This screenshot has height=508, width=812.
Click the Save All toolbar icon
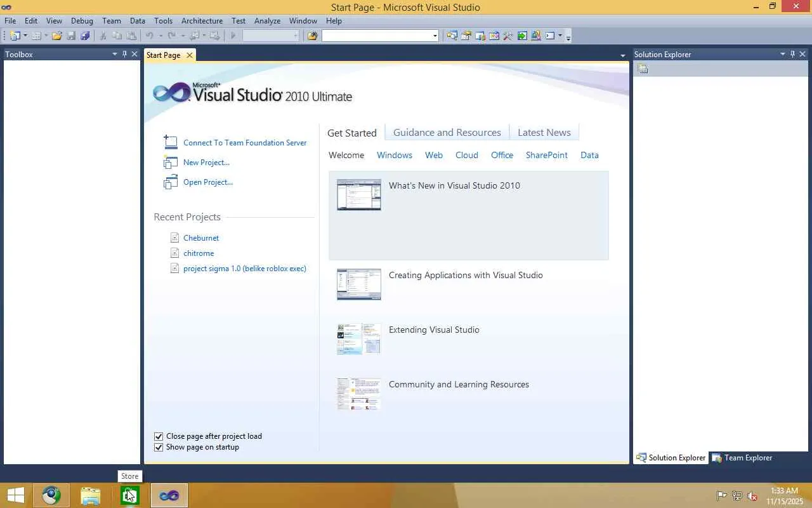[85, 36]
